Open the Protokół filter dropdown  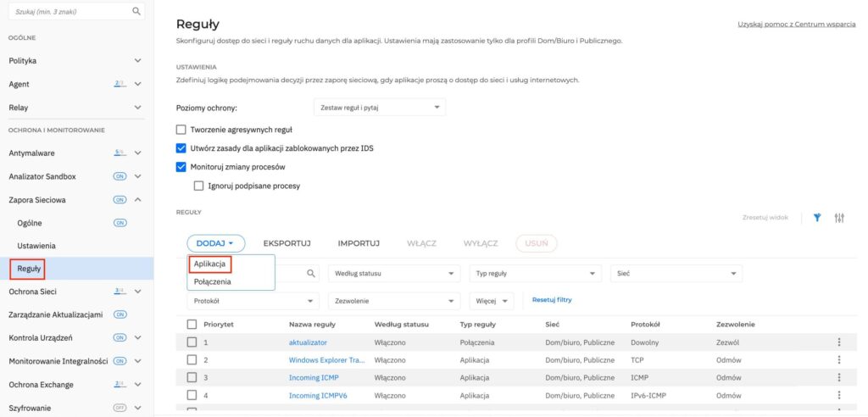point(253,301)
